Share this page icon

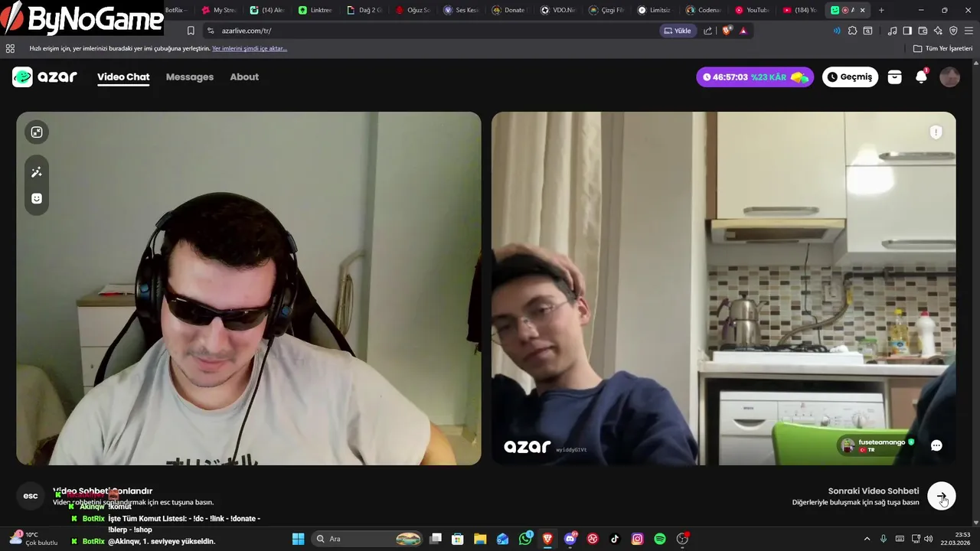(708, 31)
